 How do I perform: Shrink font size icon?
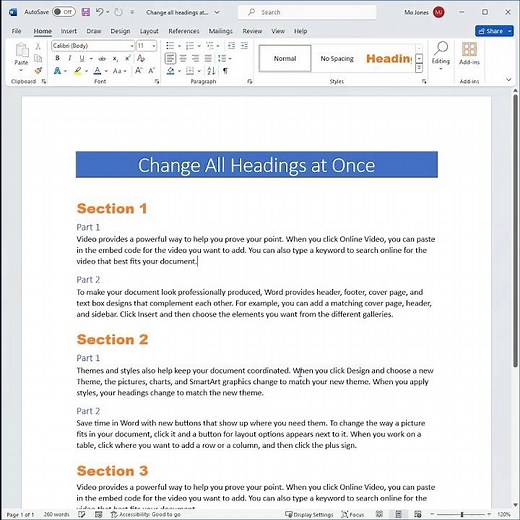[152, 71]
